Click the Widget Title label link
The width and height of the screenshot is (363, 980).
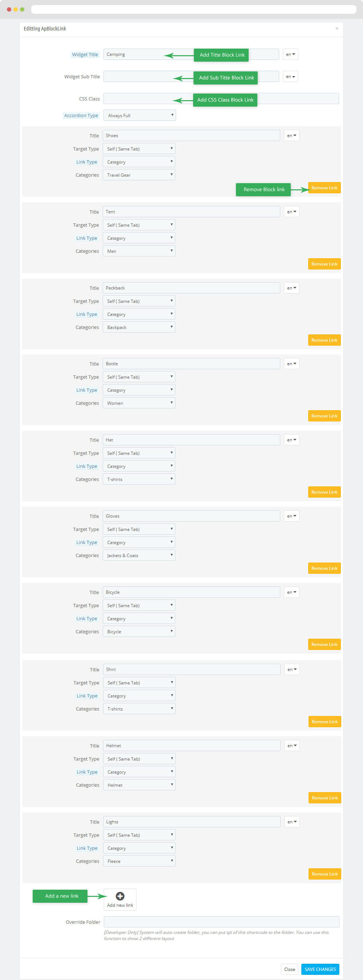coord(85,54)
